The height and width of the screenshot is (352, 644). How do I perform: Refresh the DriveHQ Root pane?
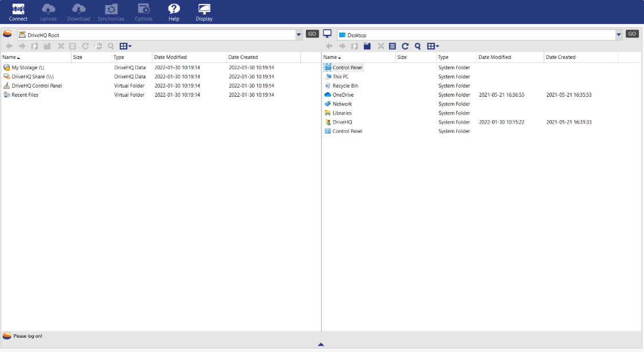pyautogui.click(x=85, y=46)
